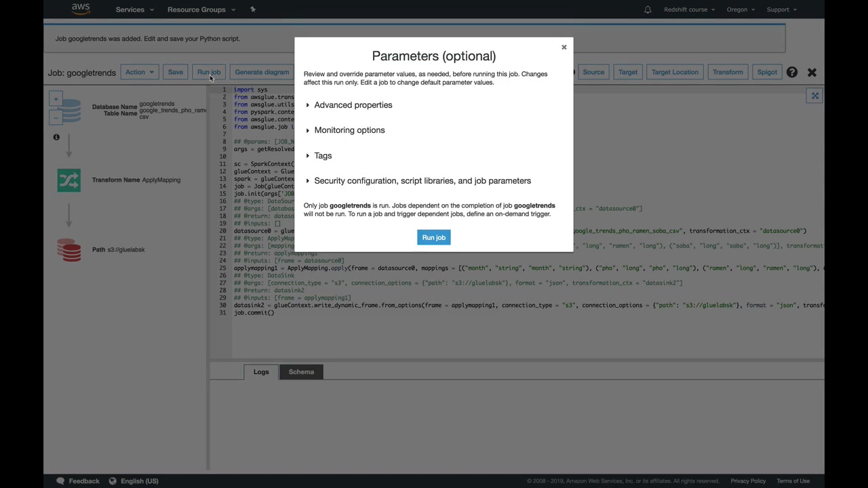Open the Support menu

pos(782,9)
